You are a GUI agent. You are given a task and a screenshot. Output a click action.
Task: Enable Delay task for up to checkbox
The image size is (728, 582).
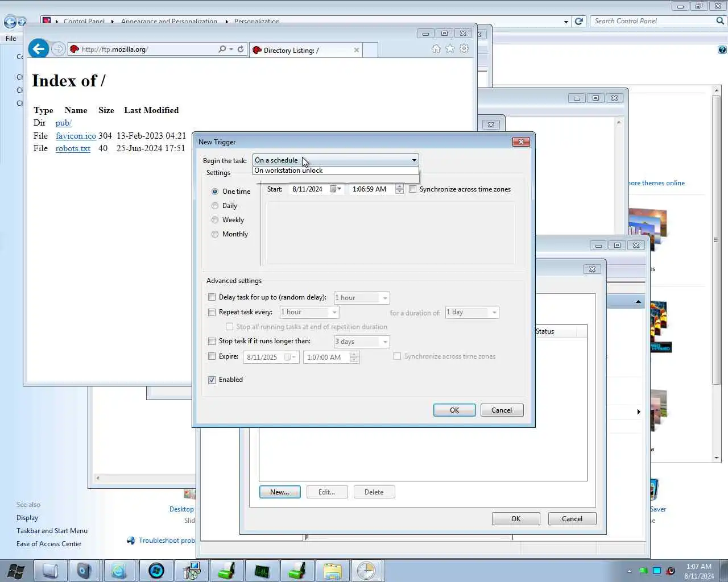(212, 297)
